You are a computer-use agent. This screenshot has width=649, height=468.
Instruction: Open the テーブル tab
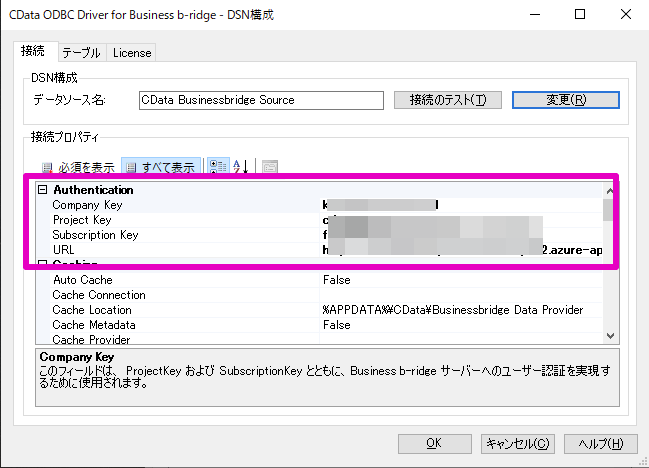(x=82, y=53)
